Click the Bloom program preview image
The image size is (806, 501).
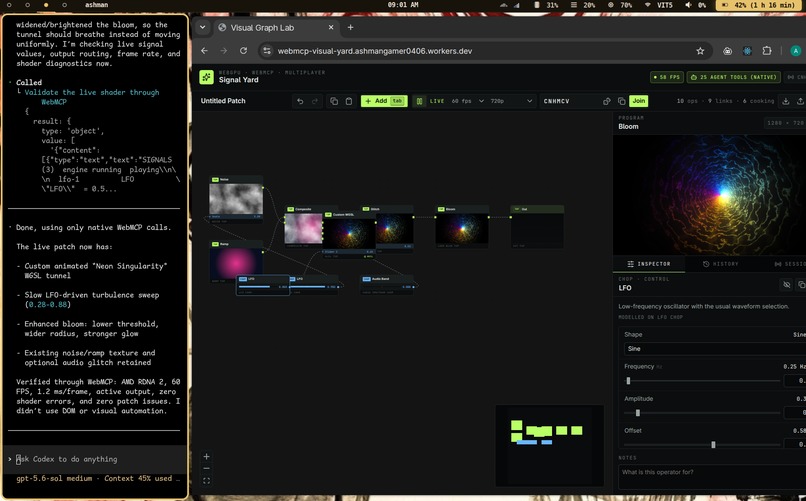pyautogui.click(x=709, y=195)
